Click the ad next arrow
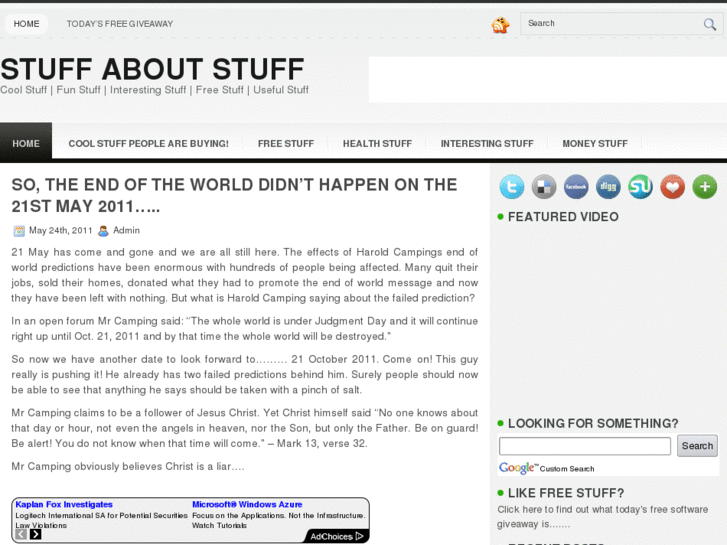 click(35, 534)
